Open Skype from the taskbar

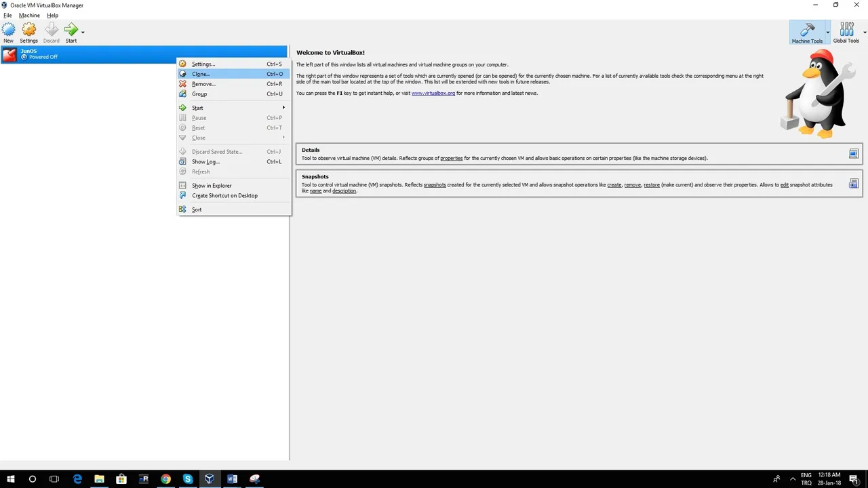click(188, 479)
